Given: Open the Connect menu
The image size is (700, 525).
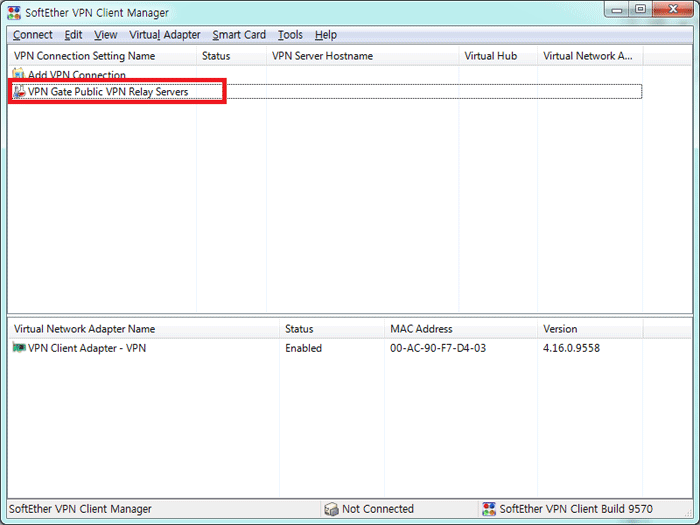Looking at the screenshot, I should [33, 35].
